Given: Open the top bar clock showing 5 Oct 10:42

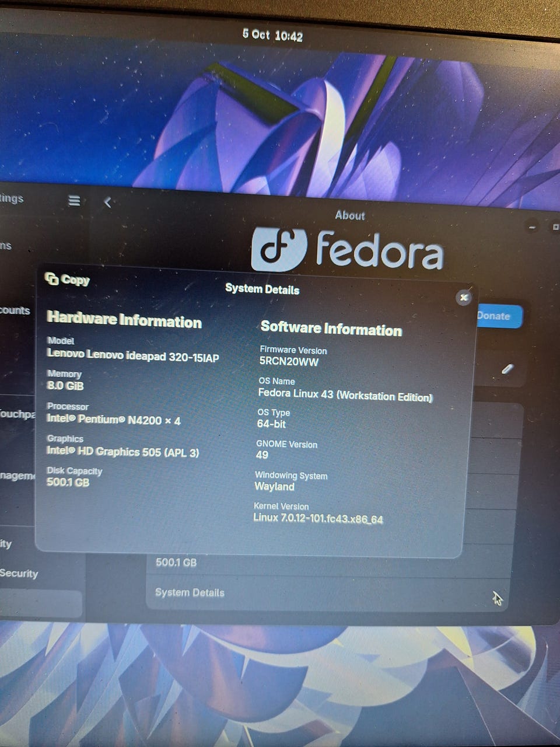Looking at the screenshot, I should 272,35.
